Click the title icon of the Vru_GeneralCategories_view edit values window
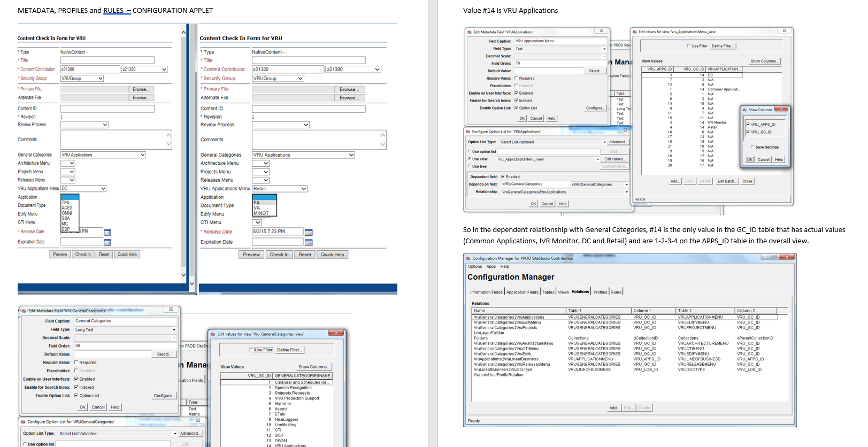Screen dimensions: 868x447 213,334
